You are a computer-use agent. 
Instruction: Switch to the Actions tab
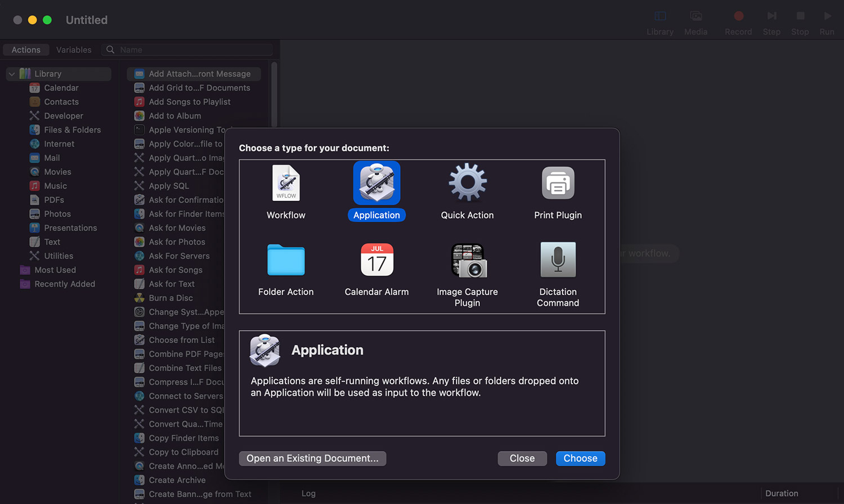[x=26, y=49]
